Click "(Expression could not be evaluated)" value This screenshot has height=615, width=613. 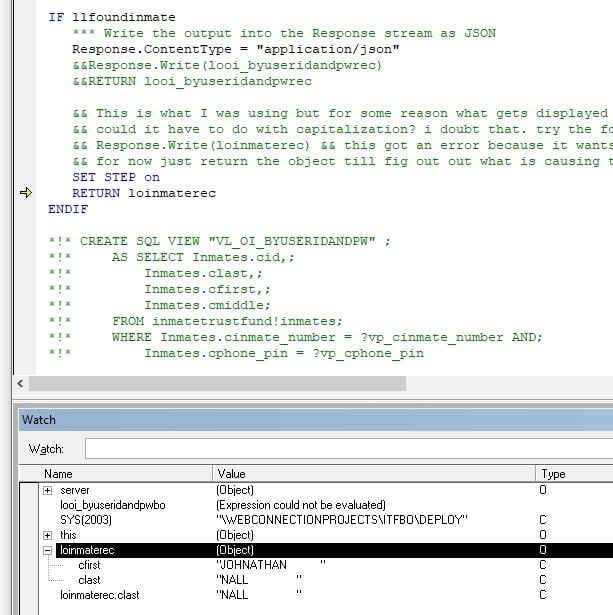[301, 505]
